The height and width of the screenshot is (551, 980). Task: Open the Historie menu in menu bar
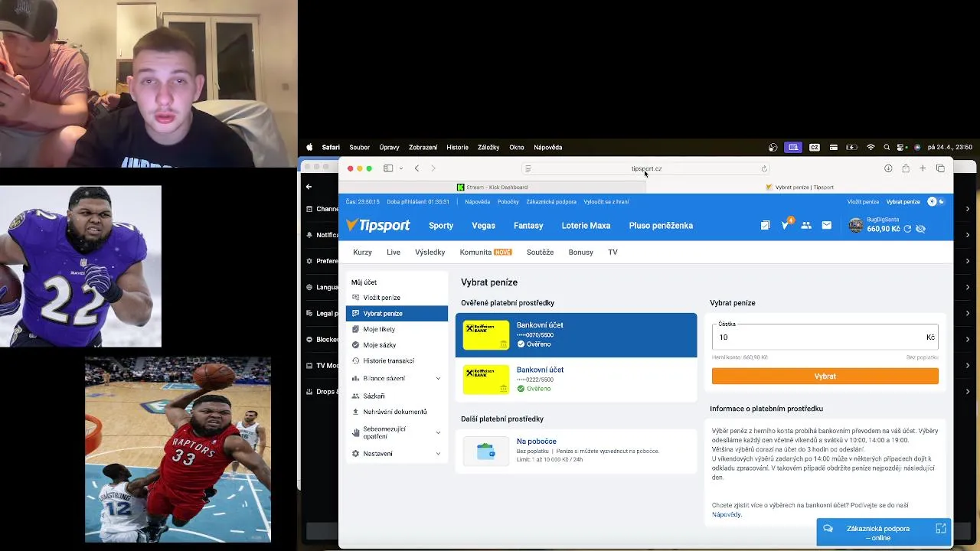(457, 147)
